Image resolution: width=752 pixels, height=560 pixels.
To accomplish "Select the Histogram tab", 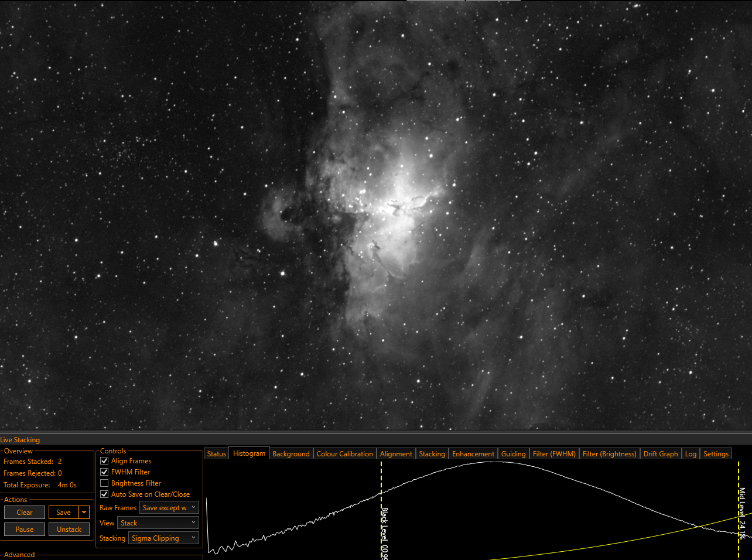I will pyautogui.click(x=249, y=453).
